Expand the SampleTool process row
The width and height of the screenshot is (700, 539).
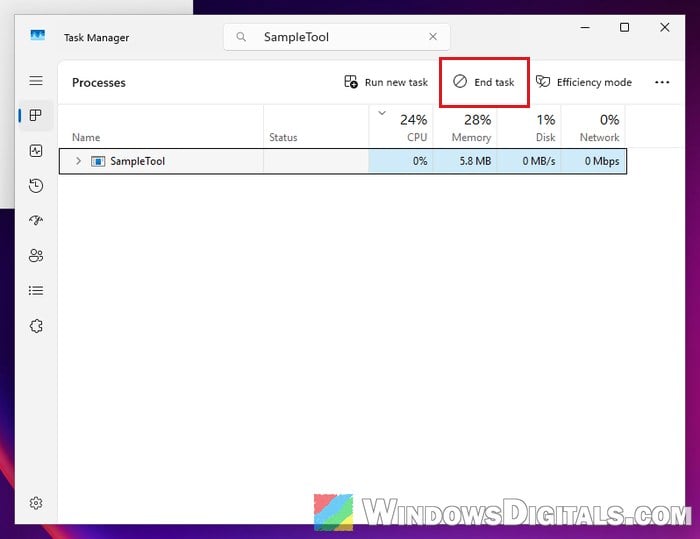point(79,161)
